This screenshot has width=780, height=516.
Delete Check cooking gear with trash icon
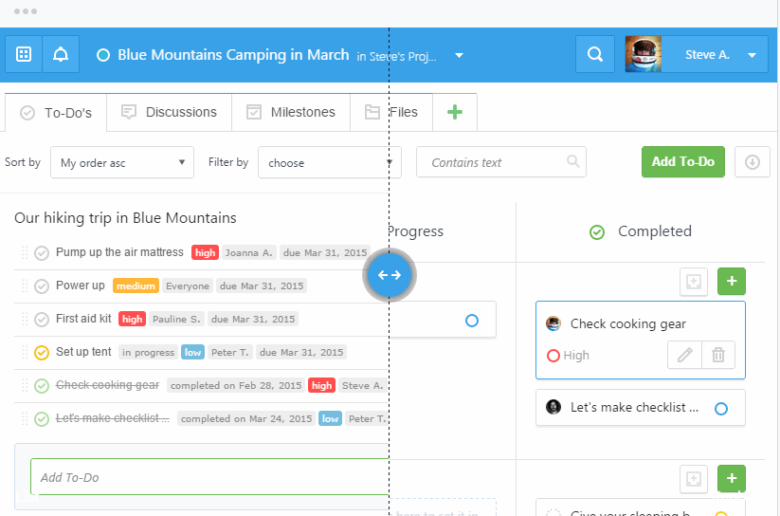click(x=718, y=355)
